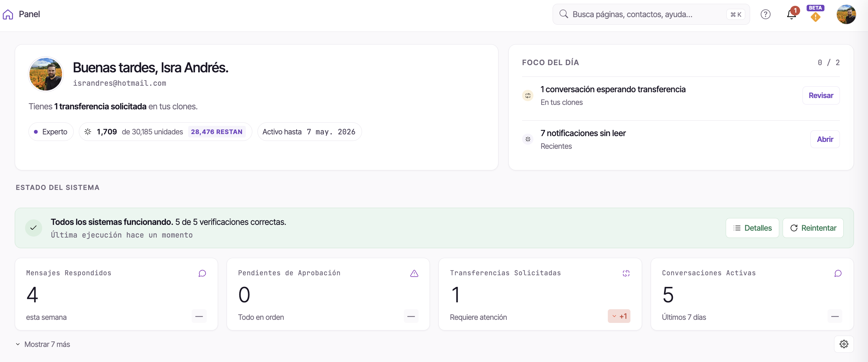Click the 7 notificaciones sin leer text
The width and height of the screenshot is (868, 362).
coord(583,133)
